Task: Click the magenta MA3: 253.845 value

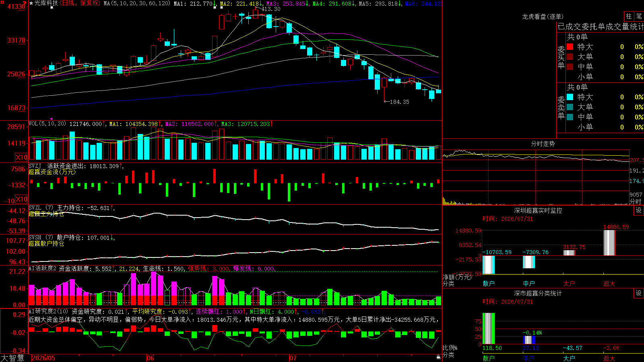Action: [288, 3]
